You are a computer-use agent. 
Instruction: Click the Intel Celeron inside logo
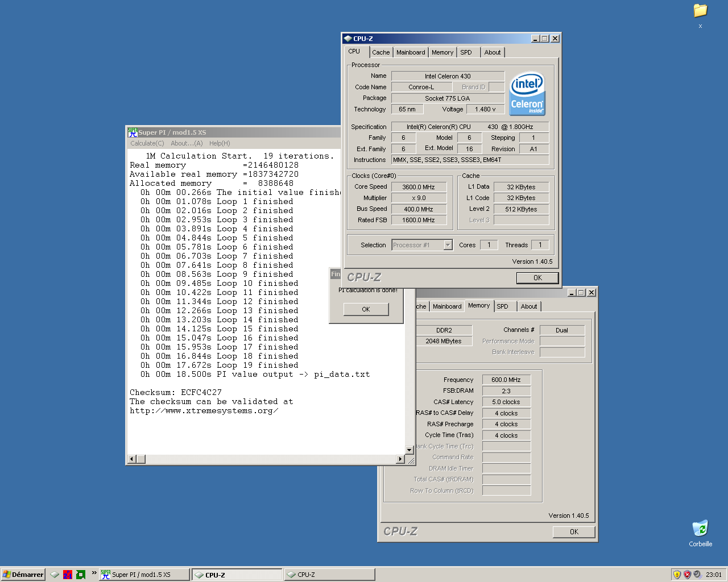tap(527, 93)
